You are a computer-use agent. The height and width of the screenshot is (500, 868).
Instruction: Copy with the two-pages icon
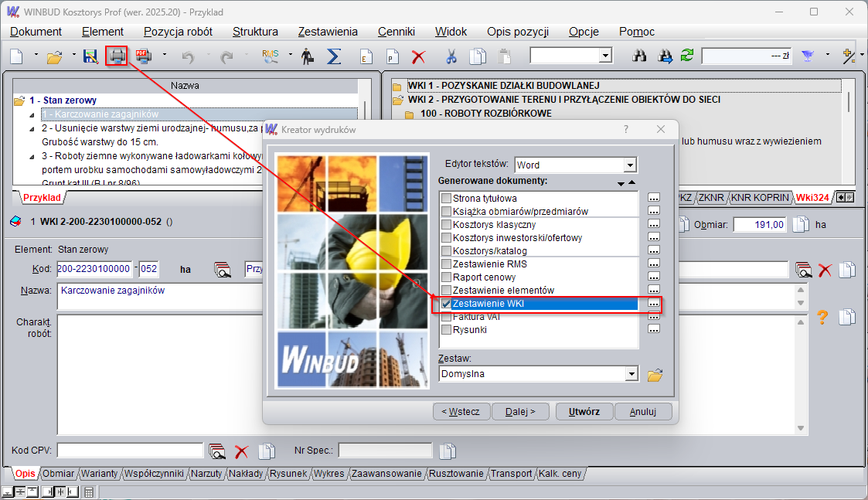coord(477,56)
